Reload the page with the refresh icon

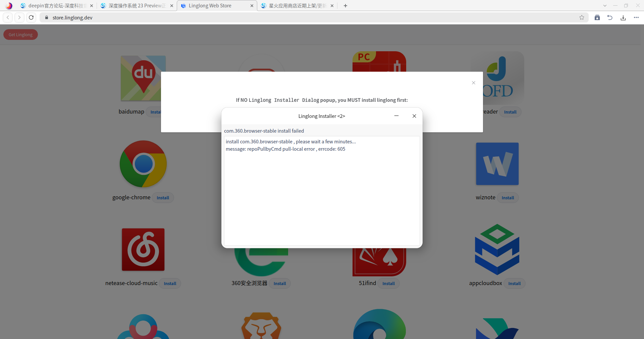coord(31,17)
